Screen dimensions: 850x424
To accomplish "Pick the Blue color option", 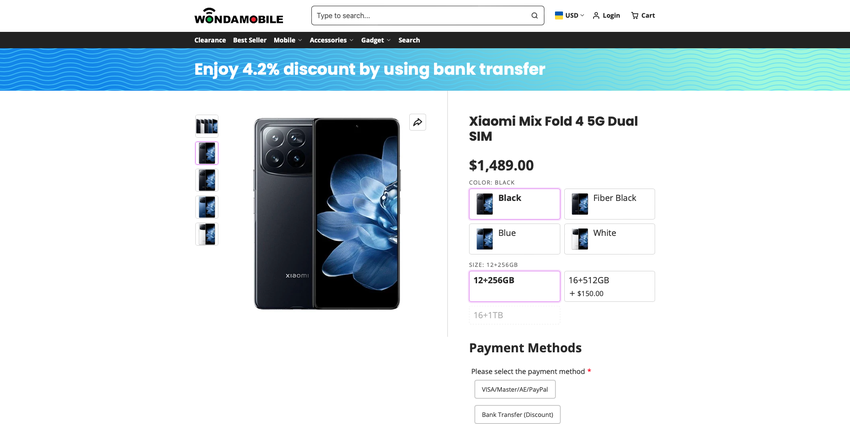I will [x=514, y=238].
